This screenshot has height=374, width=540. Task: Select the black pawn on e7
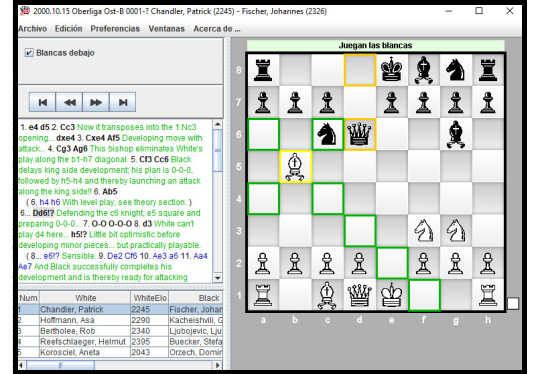[392, 102]
